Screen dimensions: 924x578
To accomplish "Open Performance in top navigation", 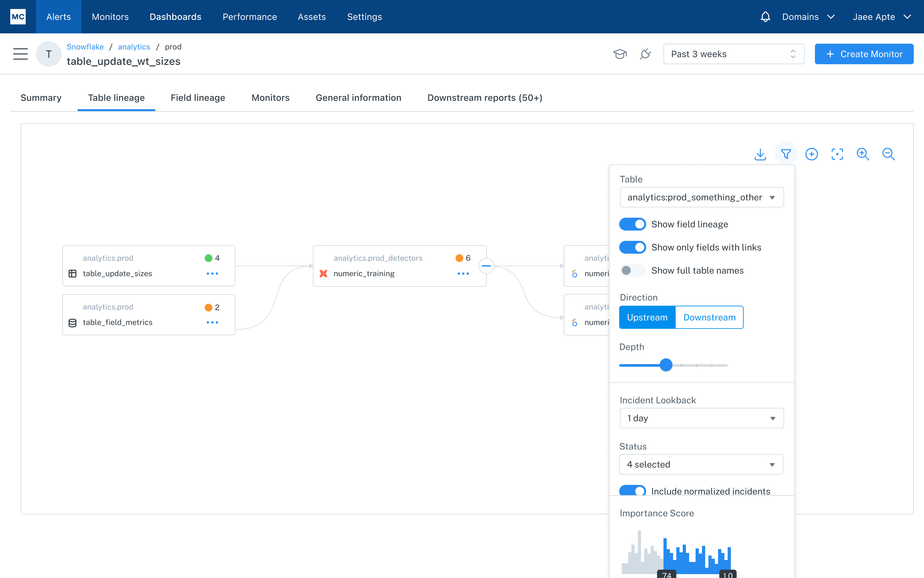I will (250, 17).
